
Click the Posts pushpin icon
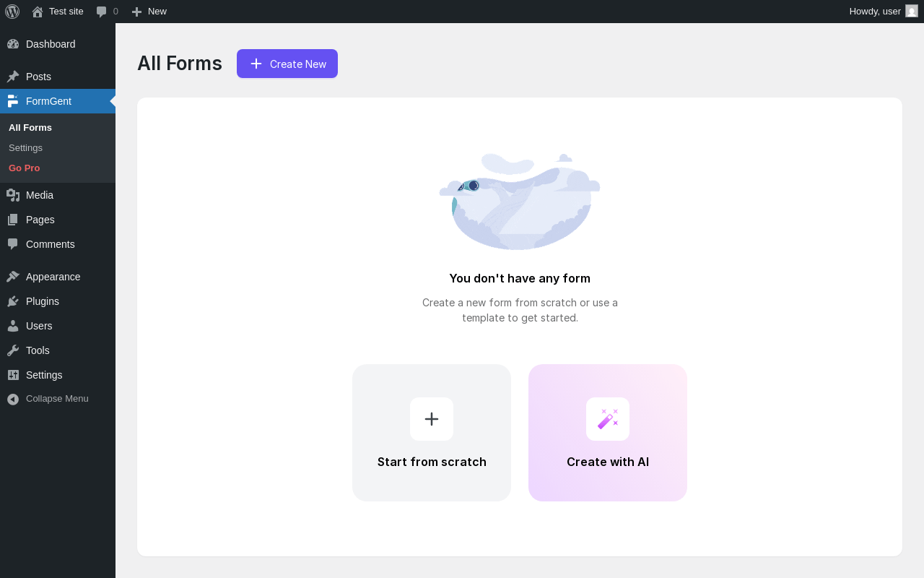tap(13, 77)
